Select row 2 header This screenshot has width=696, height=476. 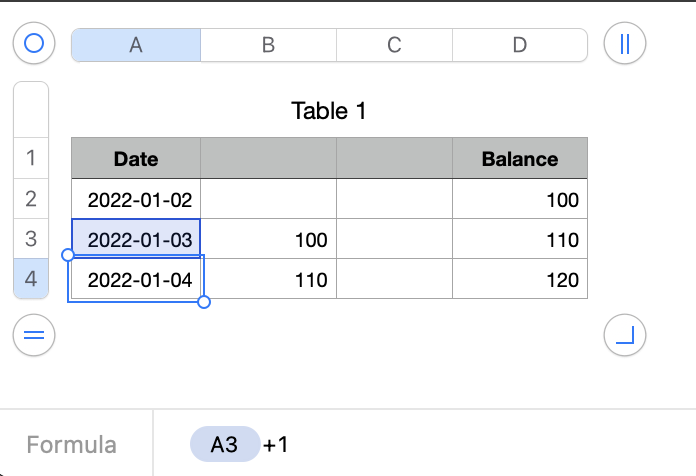click(x=30, y=199)
